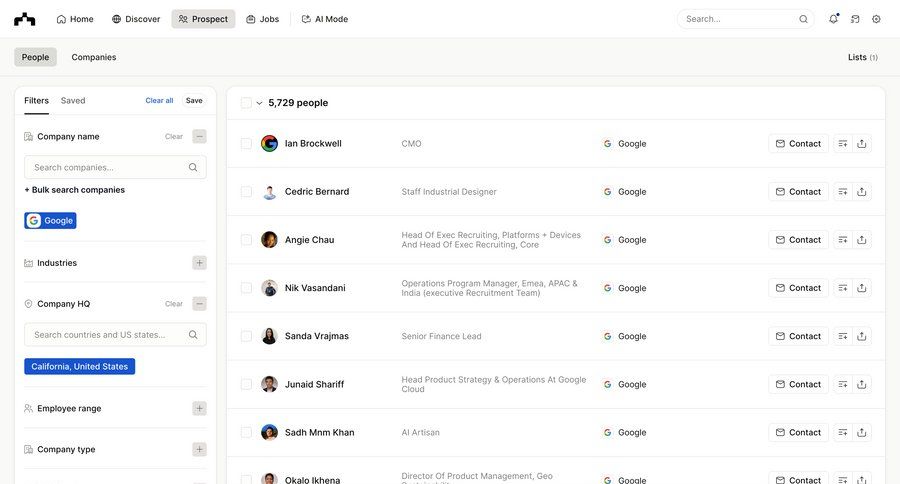Select Angie Chau's row checkbox

[x=246, y=240]
